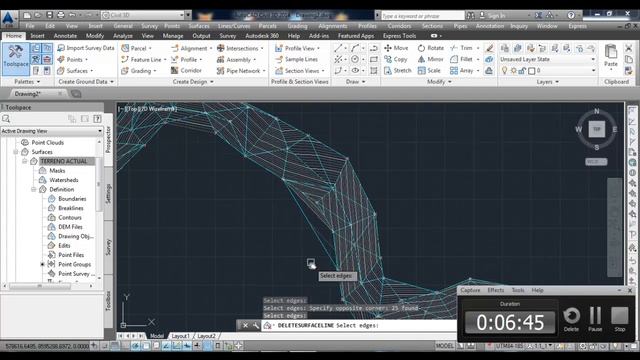Viewport: 640px width, 360px height.
Task: Open the Capture menu in recorder
Action: pos(470,290)
